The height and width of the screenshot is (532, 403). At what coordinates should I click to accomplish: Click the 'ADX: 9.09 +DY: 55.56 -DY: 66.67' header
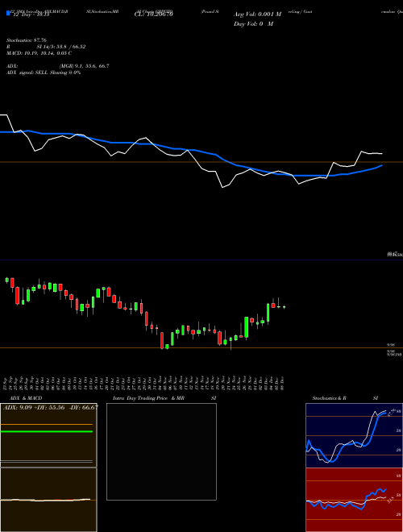pyautogui.click(x=50, y=408)
